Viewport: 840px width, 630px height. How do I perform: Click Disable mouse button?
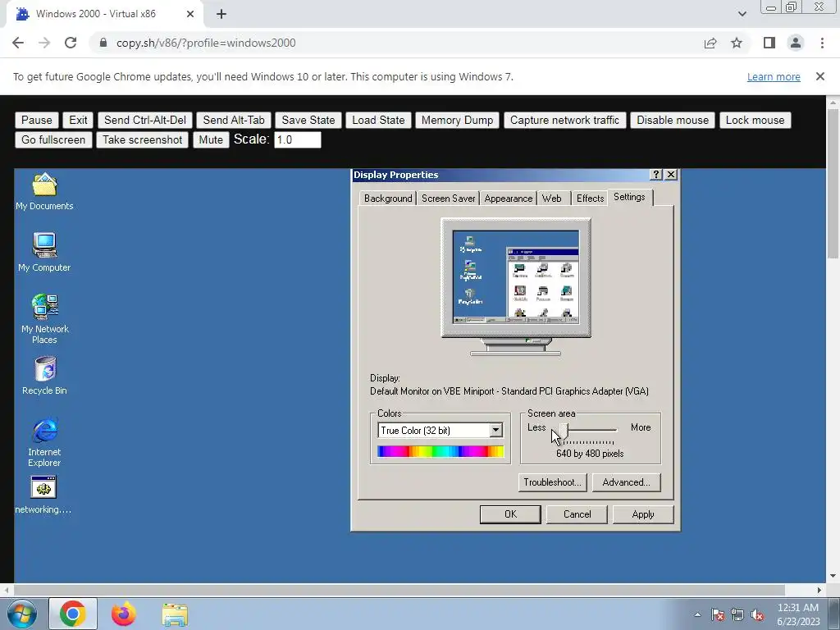click(673, 120)
